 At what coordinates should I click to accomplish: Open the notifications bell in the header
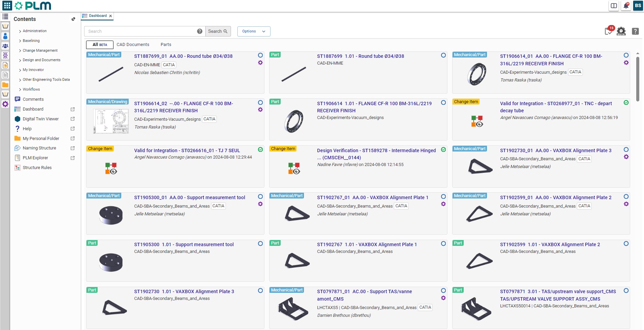[x=626, y=6]
